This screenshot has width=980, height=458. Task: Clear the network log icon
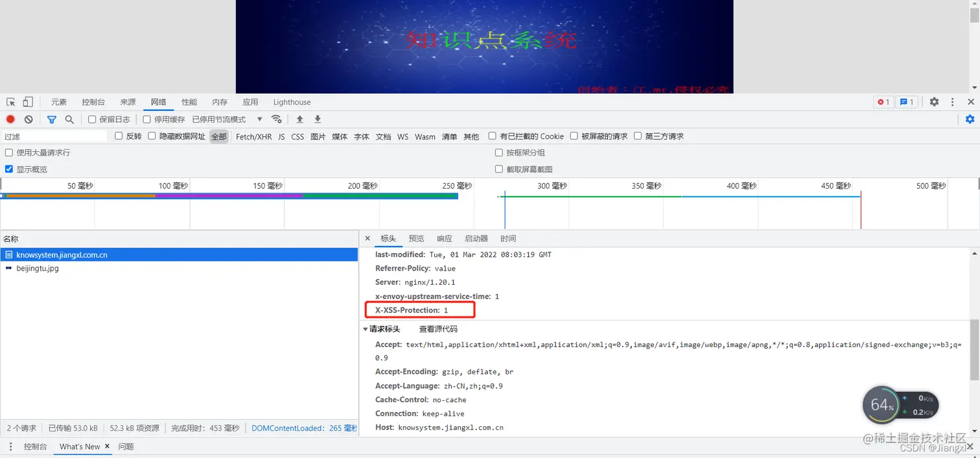pos(29,119)
